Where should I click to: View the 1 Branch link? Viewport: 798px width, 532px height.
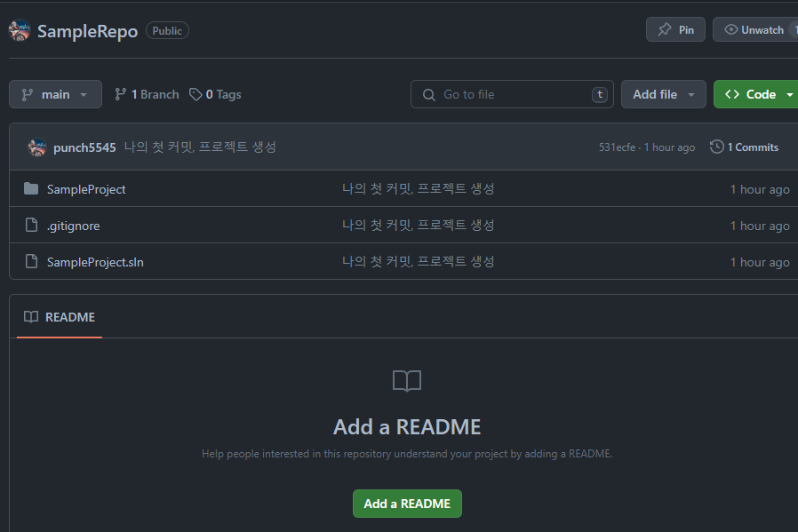(148, 94)
